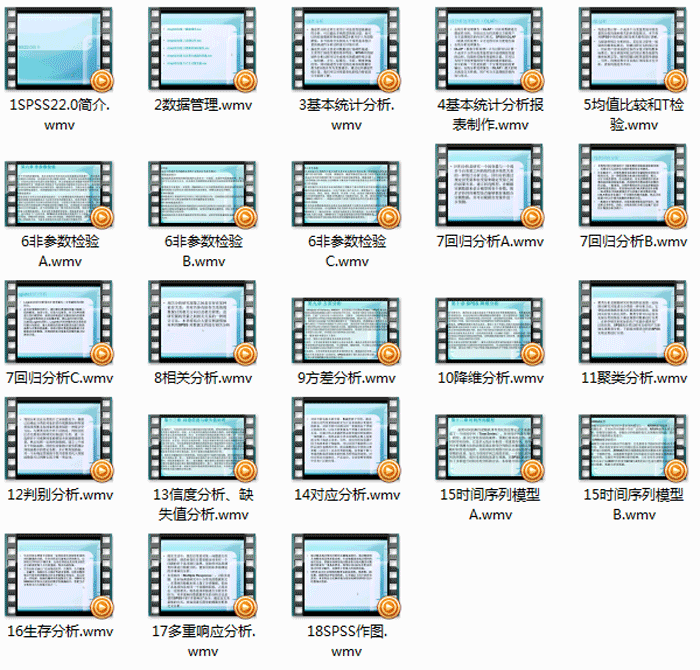Screen dimensions: 700x670
Task: Click the 6非参数检验C.wmv video icon
Action: tap(346, 195)
